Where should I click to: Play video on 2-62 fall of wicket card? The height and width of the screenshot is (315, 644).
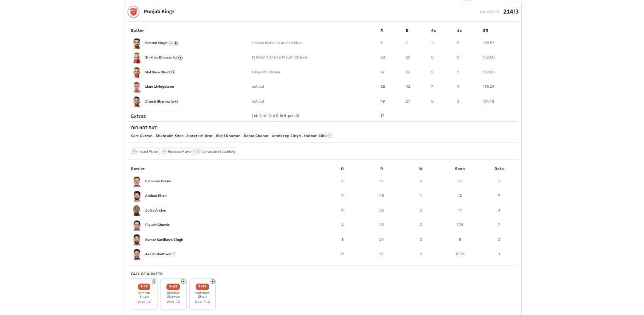[183, 282]
